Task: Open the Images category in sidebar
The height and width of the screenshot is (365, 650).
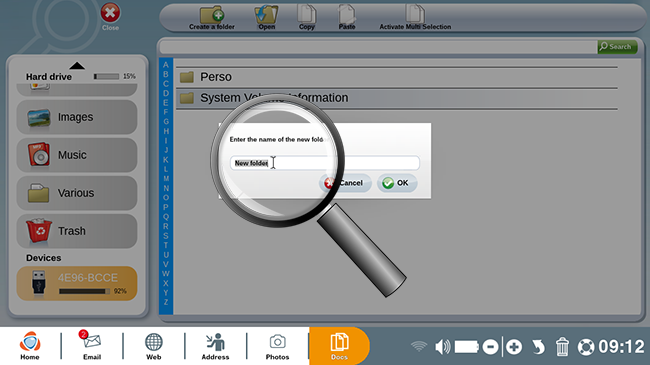Action: pos(77,117)
